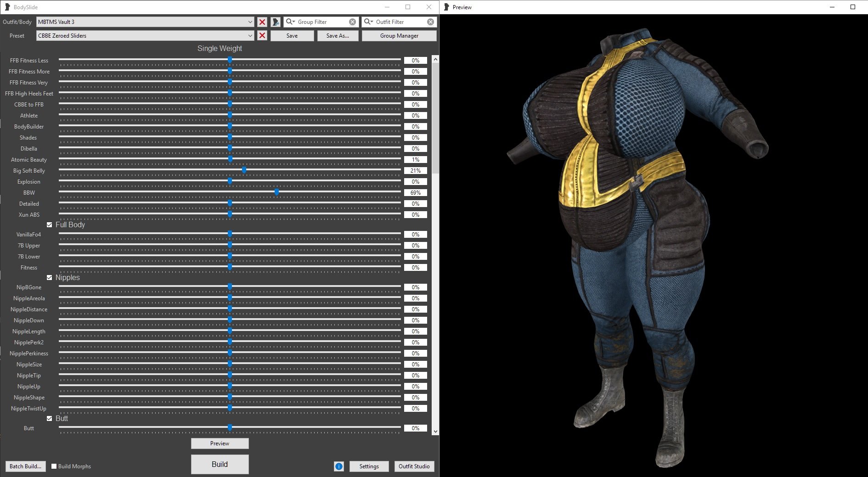Screen dimensions: 868x477
Task: Click the Shades slider label
Action: pyautogui.click(x=28, y=138)
